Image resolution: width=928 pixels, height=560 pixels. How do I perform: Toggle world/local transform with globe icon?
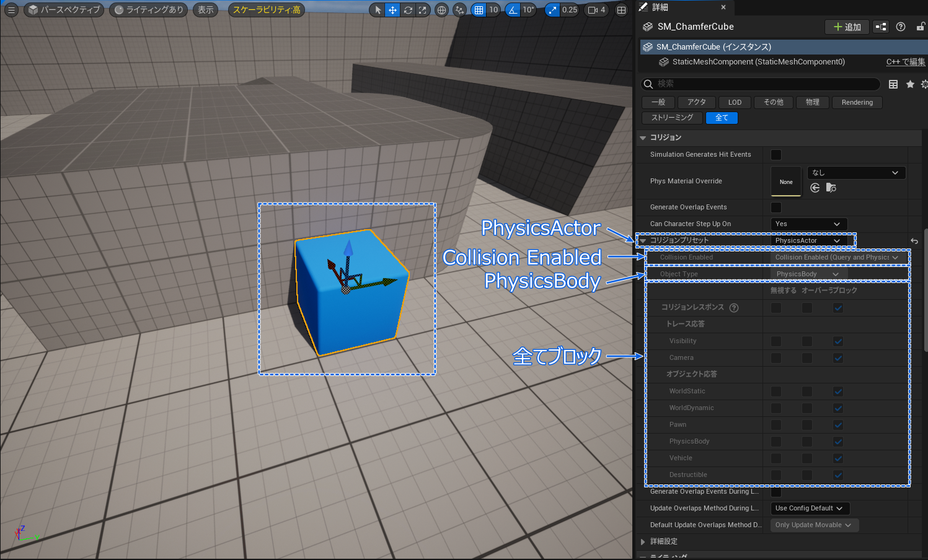[x=441, y=10]
